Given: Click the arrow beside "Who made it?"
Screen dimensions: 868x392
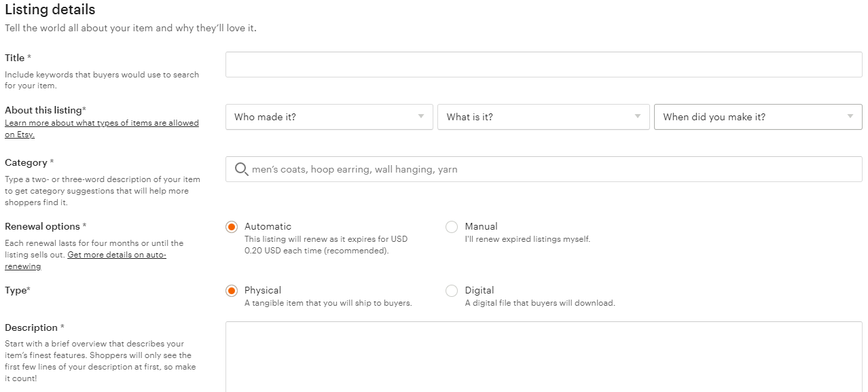Looking at the screenshot, I should pyautogui.click(x=421, y=117).
